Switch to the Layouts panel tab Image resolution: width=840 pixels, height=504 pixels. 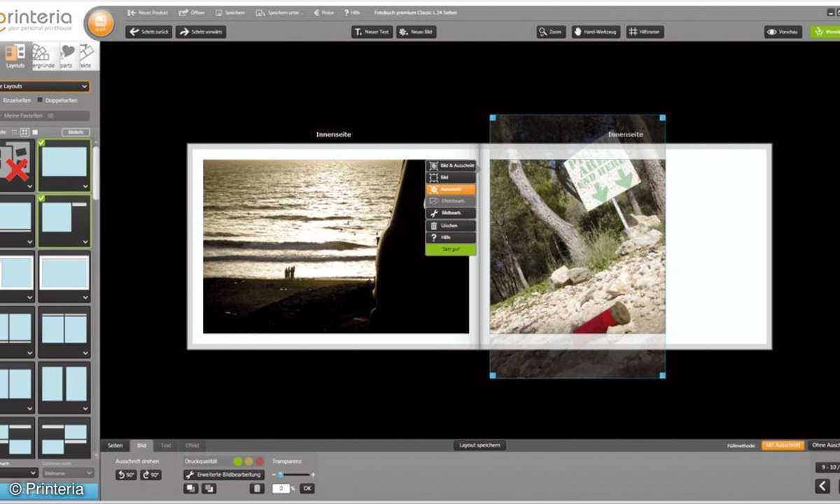(x=15, y=56)
